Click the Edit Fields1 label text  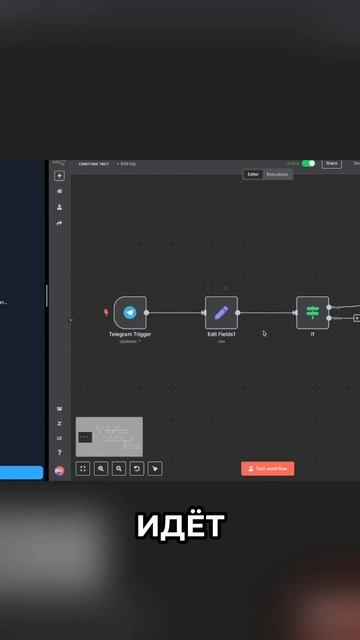coord(221,334)
